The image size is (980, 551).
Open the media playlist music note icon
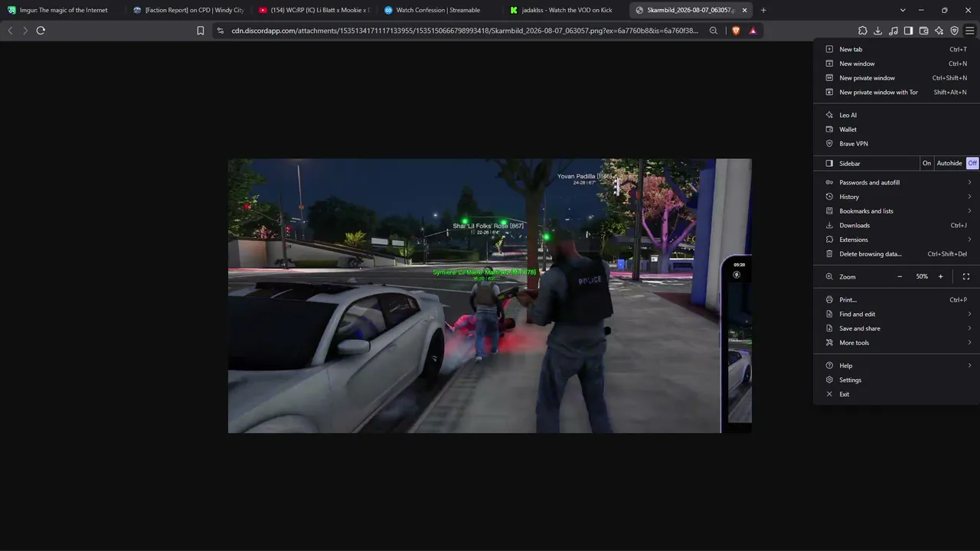point(893,31)
